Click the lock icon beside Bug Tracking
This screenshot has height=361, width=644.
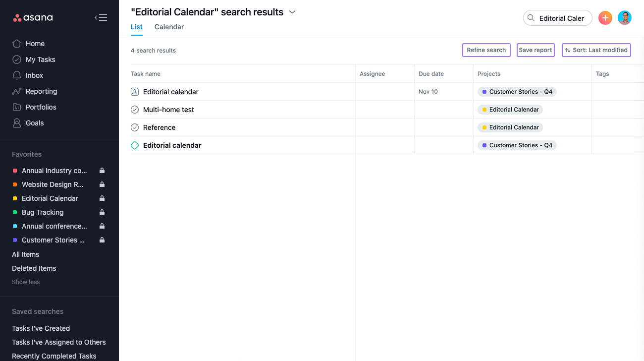click(102, 212)
